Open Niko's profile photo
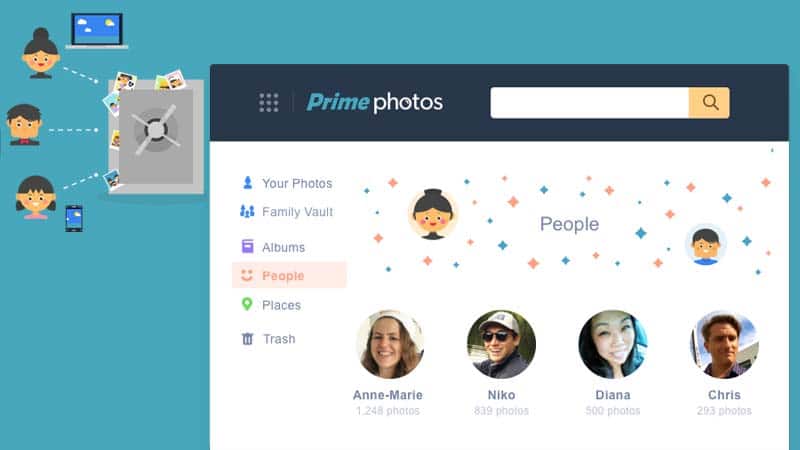Image resolution: width=800 pixels, height=450 pixels. click(501, 344)
